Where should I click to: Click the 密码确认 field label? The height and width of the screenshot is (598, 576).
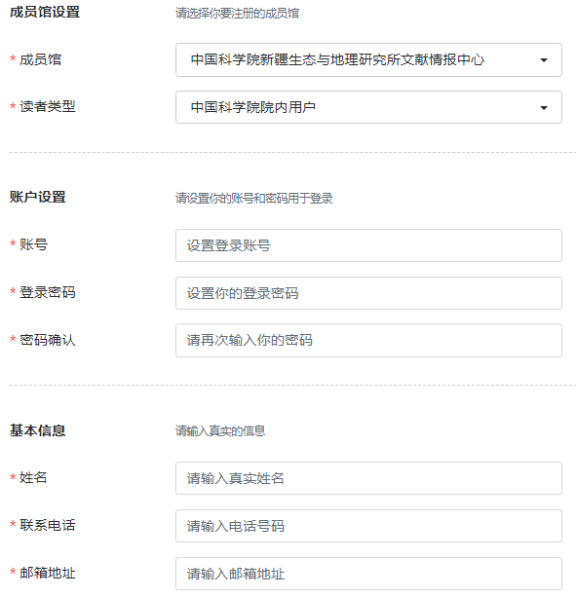coord(47,340)
